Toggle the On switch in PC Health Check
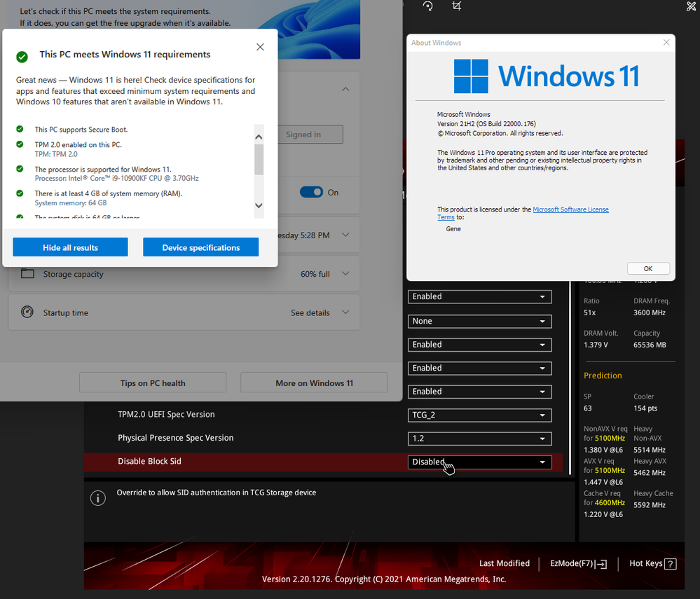This screenshot has height=599, width=700. 311,192
